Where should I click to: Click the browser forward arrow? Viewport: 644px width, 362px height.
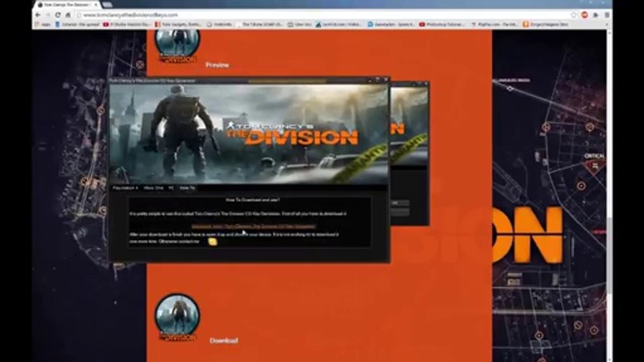point(48,15)
